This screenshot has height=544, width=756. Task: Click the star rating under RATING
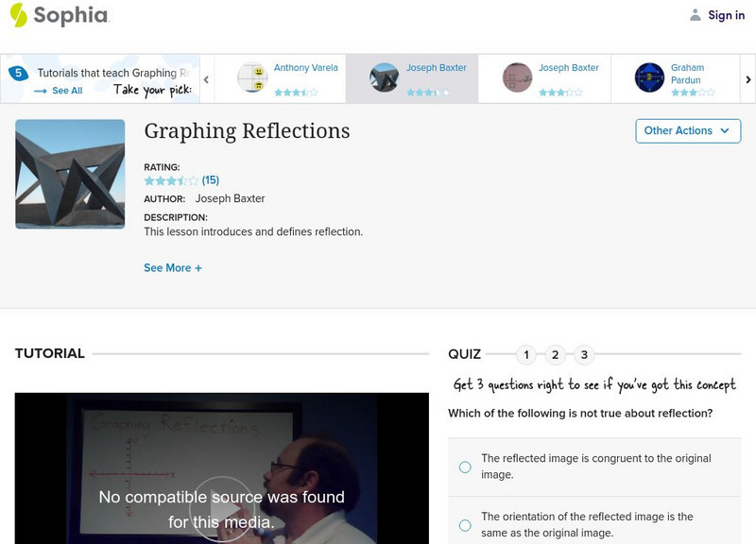171,180
